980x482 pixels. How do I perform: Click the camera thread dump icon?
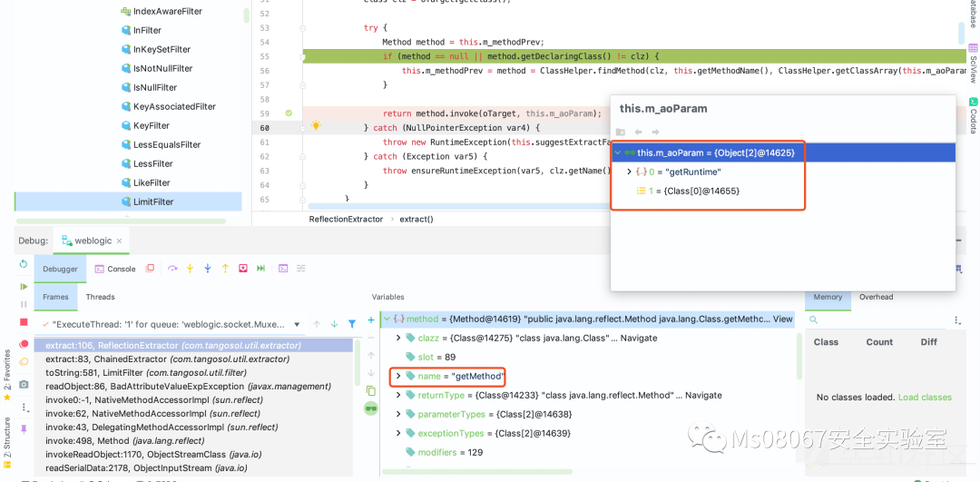pyautogui.click(x=24, y=385)
